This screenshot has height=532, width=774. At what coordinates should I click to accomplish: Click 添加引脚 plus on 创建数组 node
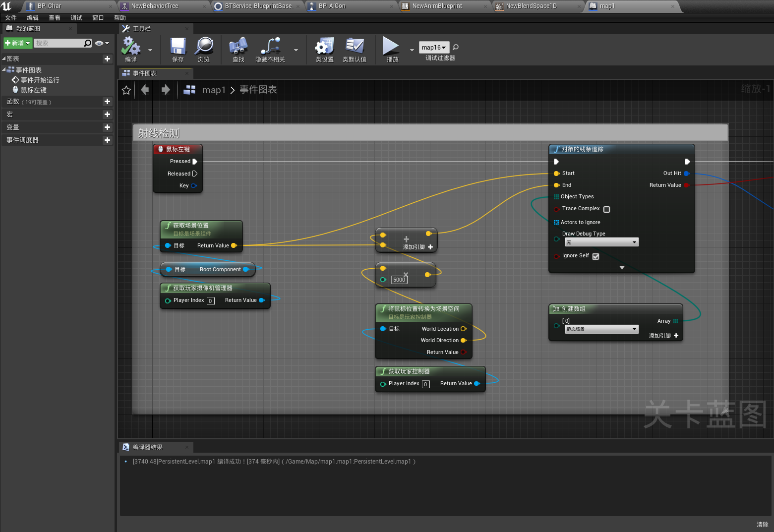(676, 336)
